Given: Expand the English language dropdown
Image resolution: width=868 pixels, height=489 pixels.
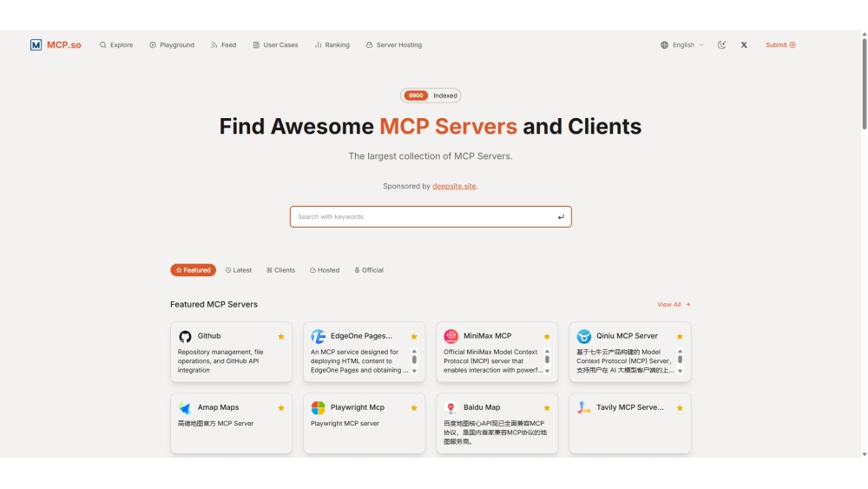Looking at the screenshot, I should coord(682,45).
